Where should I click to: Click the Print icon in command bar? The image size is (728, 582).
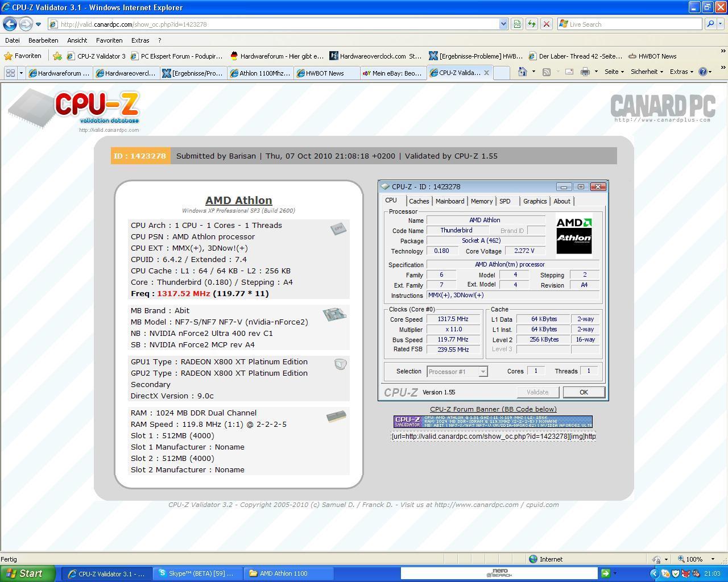pyautogui.click(x=585, y=72)
